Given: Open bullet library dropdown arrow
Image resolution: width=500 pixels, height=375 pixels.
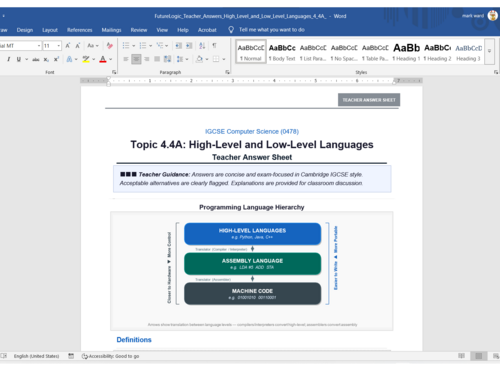Looking at the screenshot, I should (133, 46).
